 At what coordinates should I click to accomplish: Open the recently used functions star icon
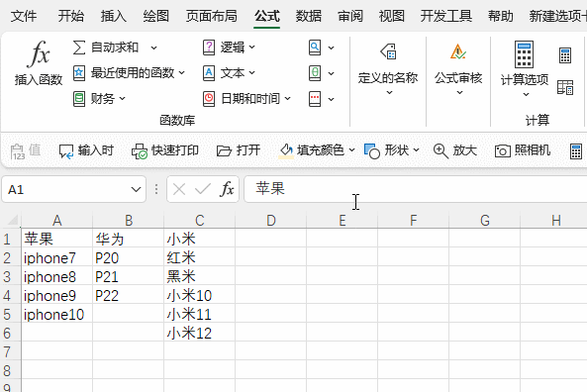[79, 73]
